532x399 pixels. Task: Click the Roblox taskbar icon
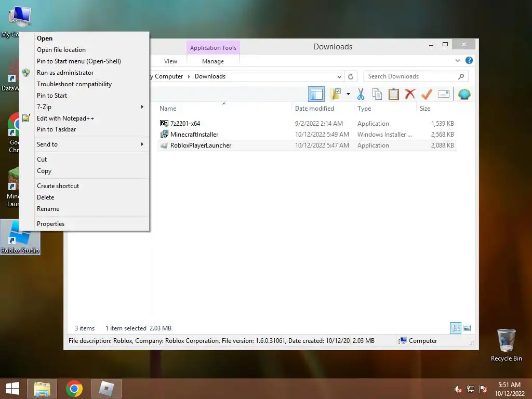click(106, 389)
